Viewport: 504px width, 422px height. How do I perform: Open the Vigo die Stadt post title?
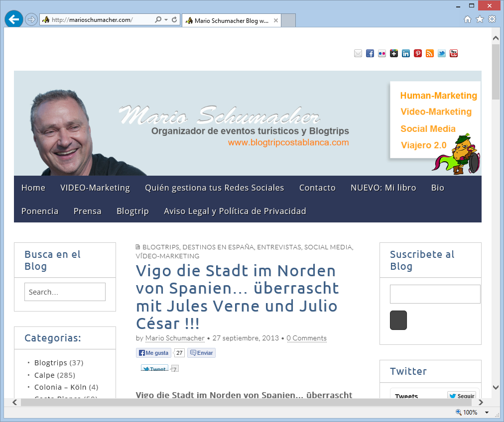(x=237, y=297)
